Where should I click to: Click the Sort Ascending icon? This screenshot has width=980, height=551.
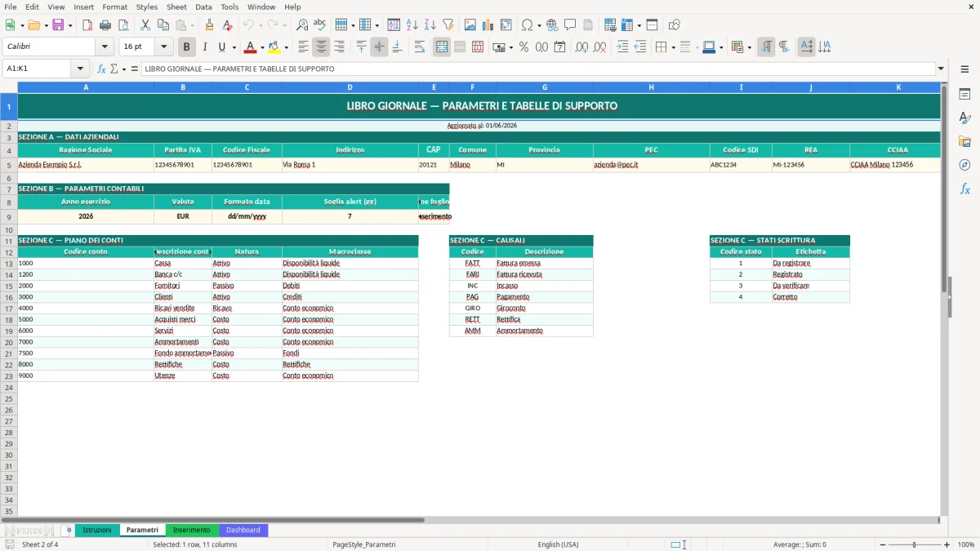pyautogui.click(x=412, y=25)
